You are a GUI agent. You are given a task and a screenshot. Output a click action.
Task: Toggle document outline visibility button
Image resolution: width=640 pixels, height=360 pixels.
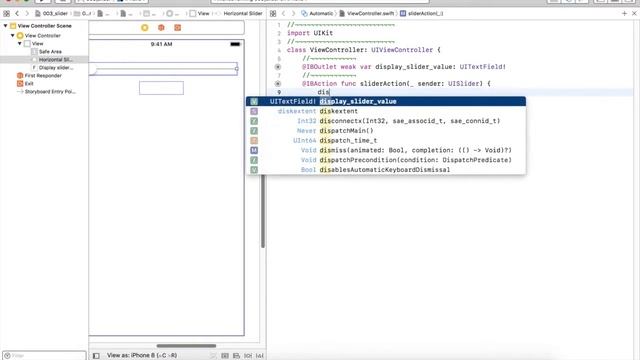coord(96,356)
